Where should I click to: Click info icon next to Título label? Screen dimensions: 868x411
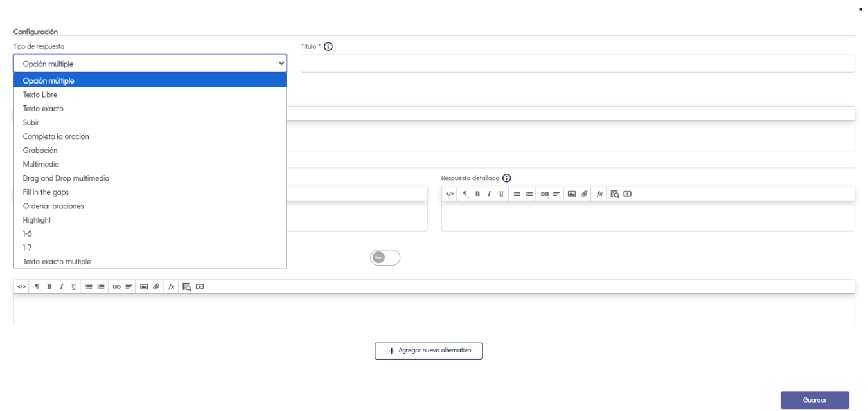(x=328, y=47)
